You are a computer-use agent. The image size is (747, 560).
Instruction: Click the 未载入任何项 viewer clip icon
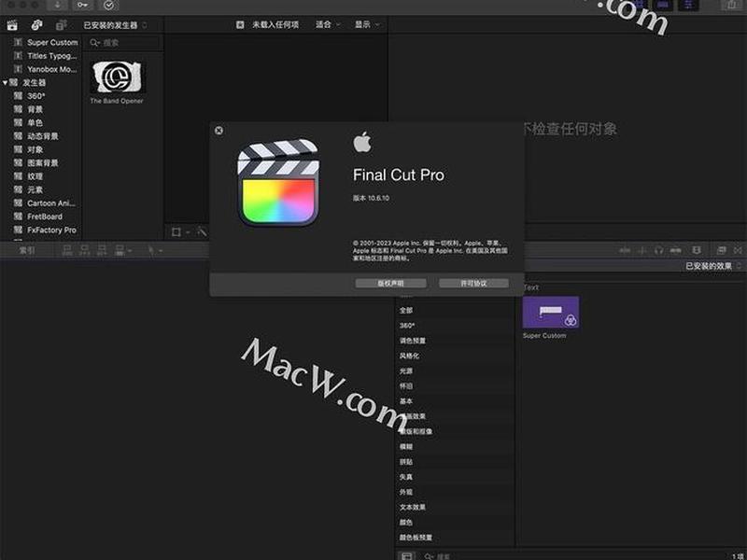240,25
